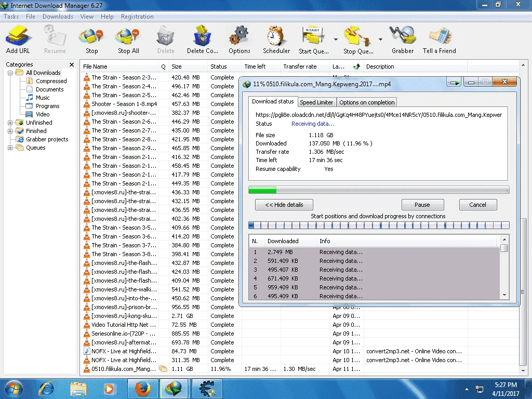This screenshot has height=399, width=532.
Task: Open the Downloads menu
Action: click(58, 17)
